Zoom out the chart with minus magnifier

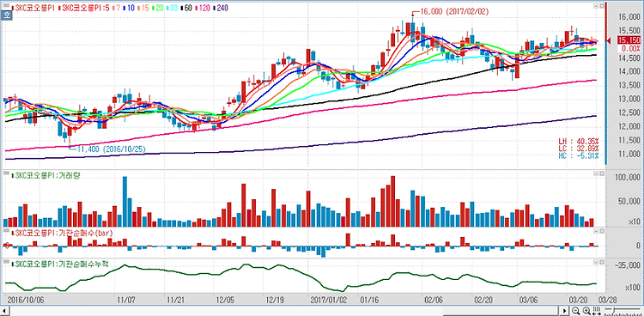click(576, 311)
